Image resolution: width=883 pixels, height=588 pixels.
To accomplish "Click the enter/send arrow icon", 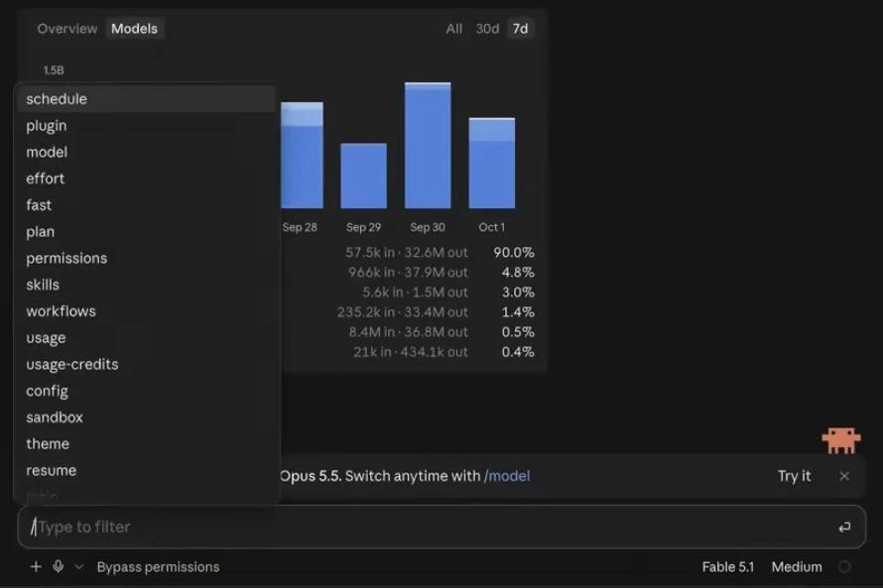I will coord(844,528).
